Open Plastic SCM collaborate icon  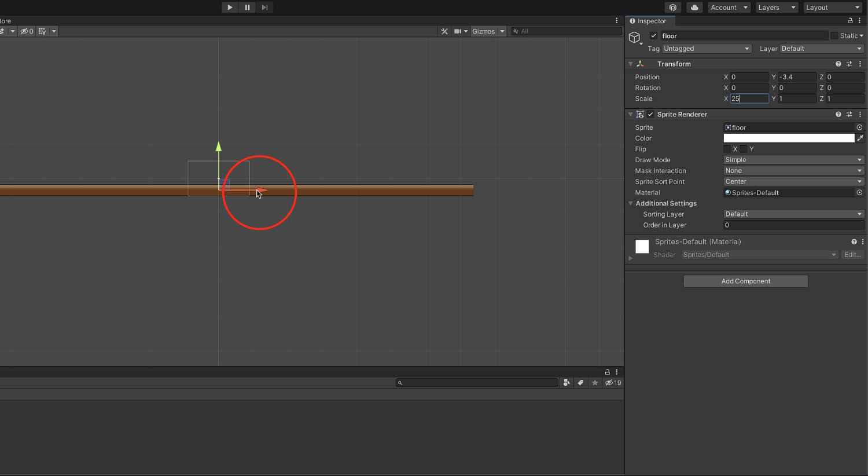click(672, 8)
